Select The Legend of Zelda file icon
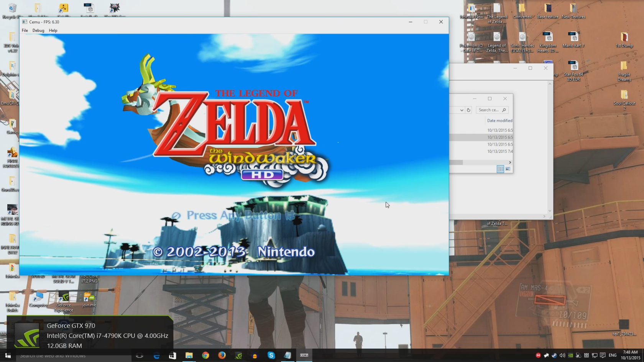 point(497,13)
